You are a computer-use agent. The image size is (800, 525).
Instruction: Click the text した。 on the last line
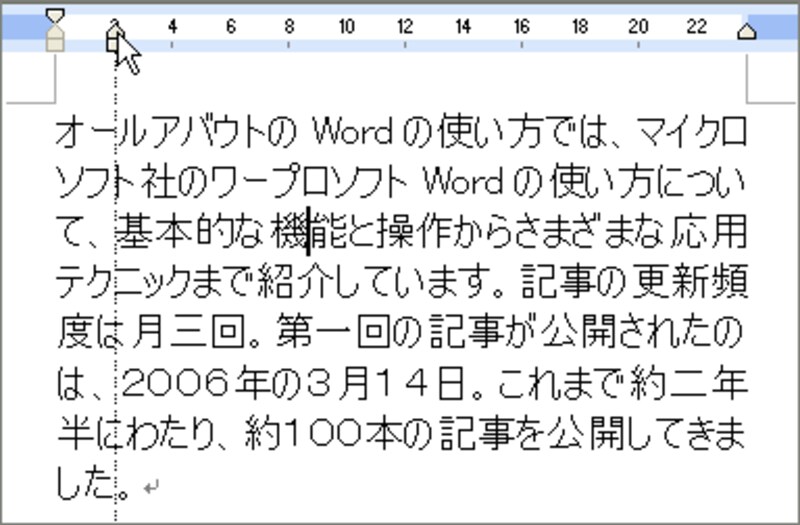[92, 484]
